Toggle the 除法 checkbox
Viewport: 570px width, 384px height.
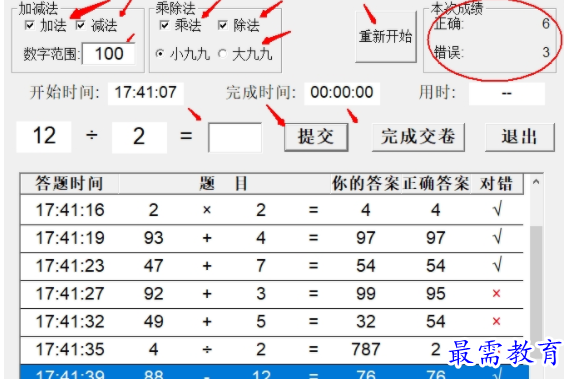222,25
